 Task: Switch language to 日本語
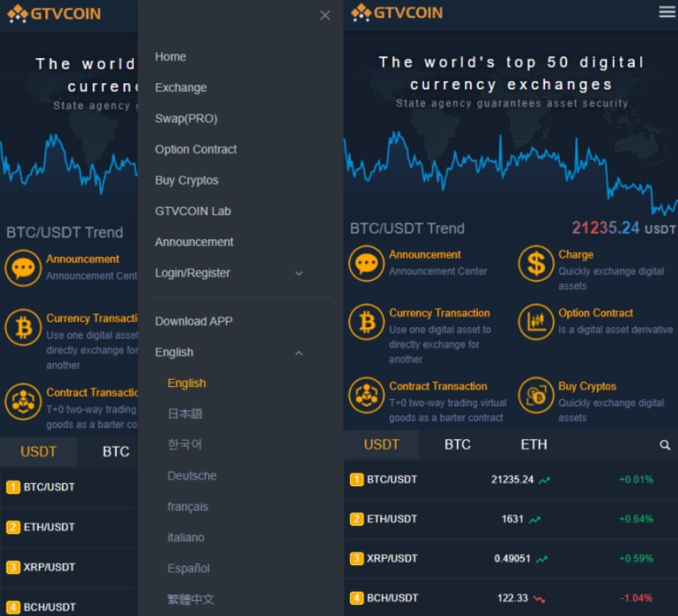click(185, 414)
